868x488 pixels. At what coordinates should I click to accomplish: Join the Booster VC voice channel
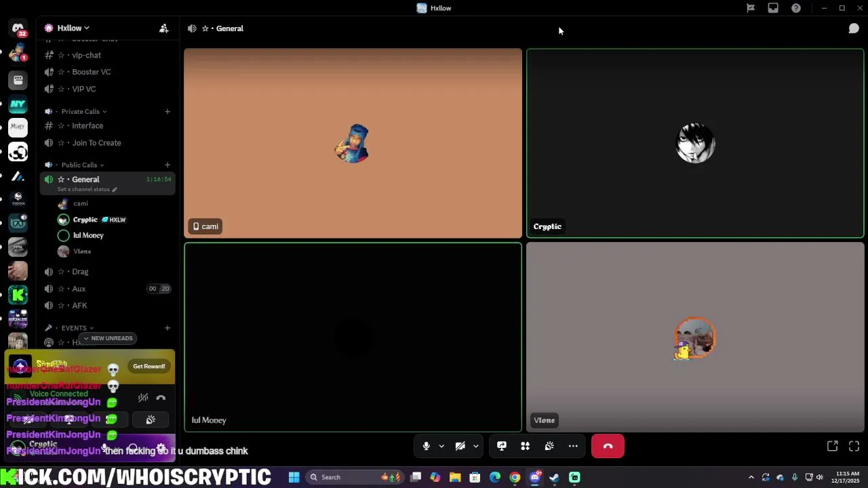(x=107, y=72)
